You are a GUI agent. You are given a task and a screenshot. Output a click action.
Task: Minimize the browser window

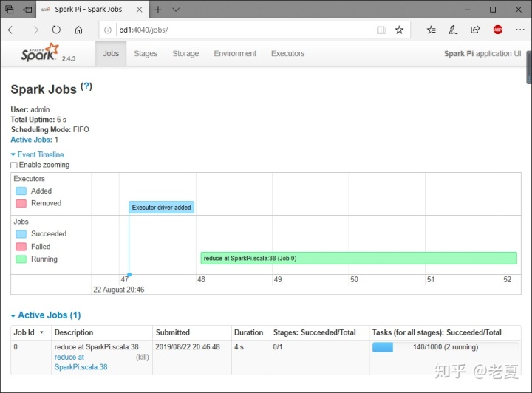(467, 10)
